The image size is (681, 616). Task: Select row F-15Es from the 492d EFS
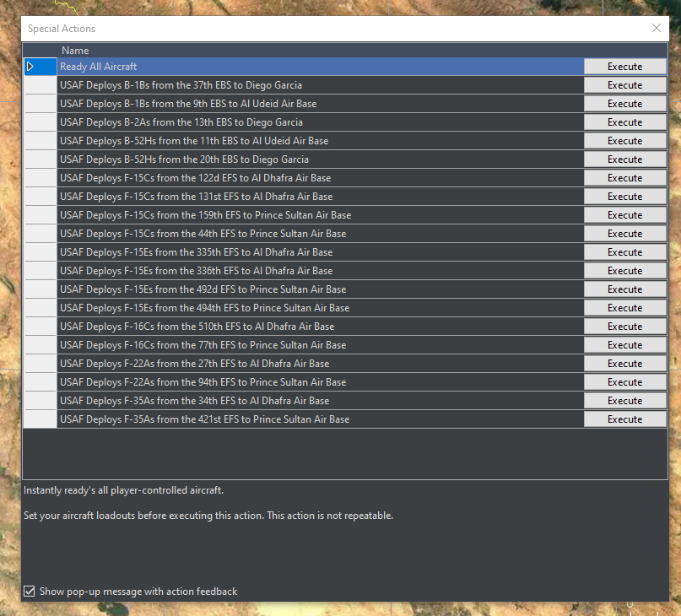(x=320, y=289)
